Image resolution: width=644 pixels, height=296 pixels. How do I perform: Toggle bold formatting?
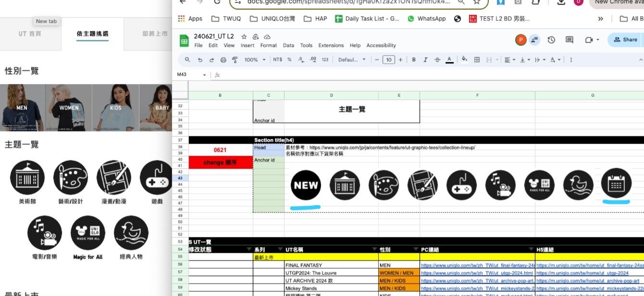coord(413,60)
